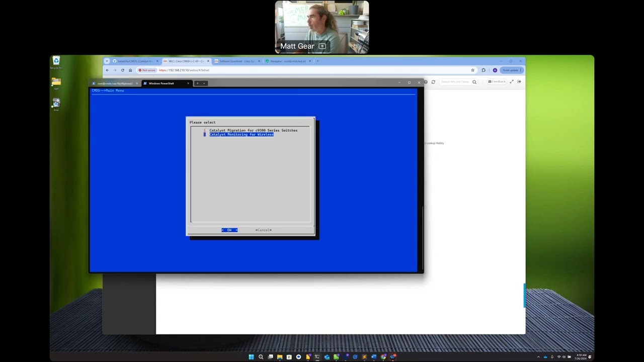Click the search magnifier in Cisco UI

(474, 82)
